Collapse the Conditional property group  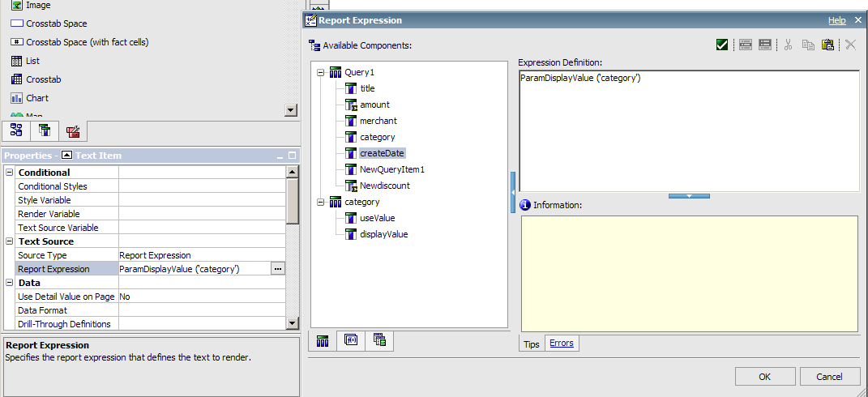click(x=10, y=173)
